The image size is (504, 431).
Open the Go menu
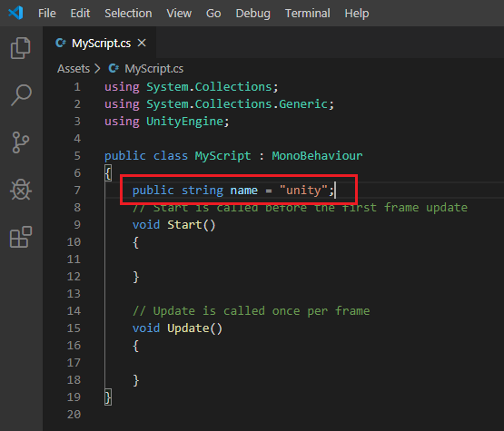tap(213, 14)
